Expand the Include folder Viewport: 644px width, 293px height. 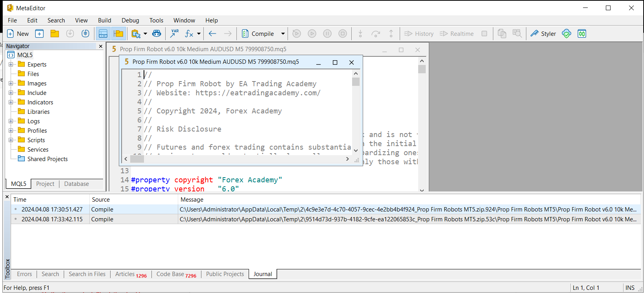11,93
